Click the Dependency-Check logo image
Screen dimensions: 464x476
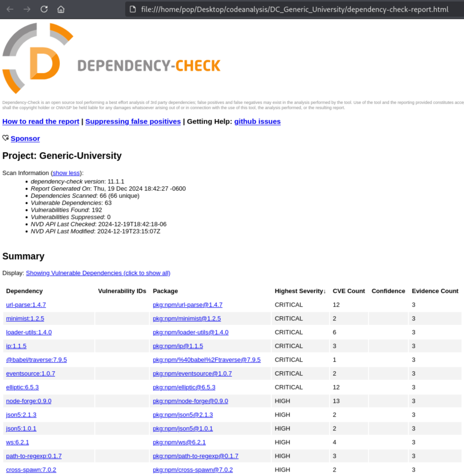[x=111, y=58]
